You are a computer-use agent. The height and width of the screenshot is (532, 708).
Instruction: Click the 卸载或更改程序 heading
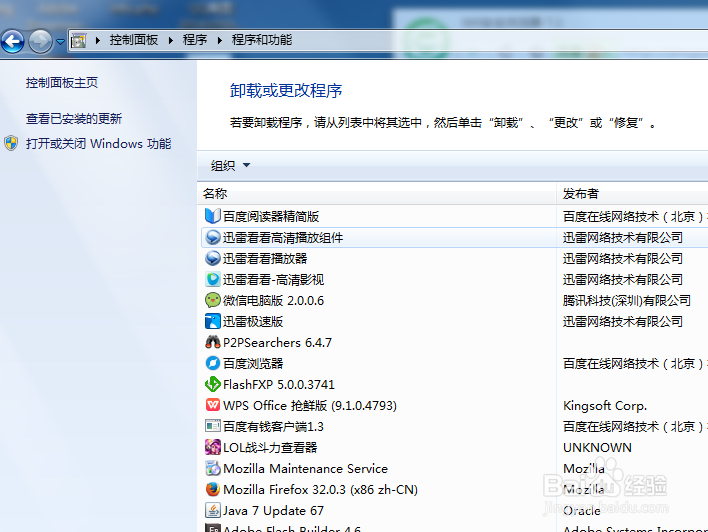tap(286, 91)
